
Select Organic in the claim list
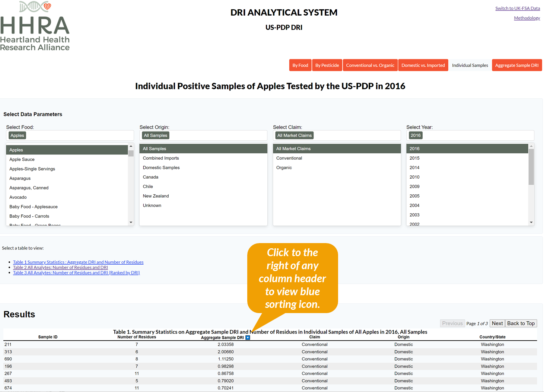point(284,168)
